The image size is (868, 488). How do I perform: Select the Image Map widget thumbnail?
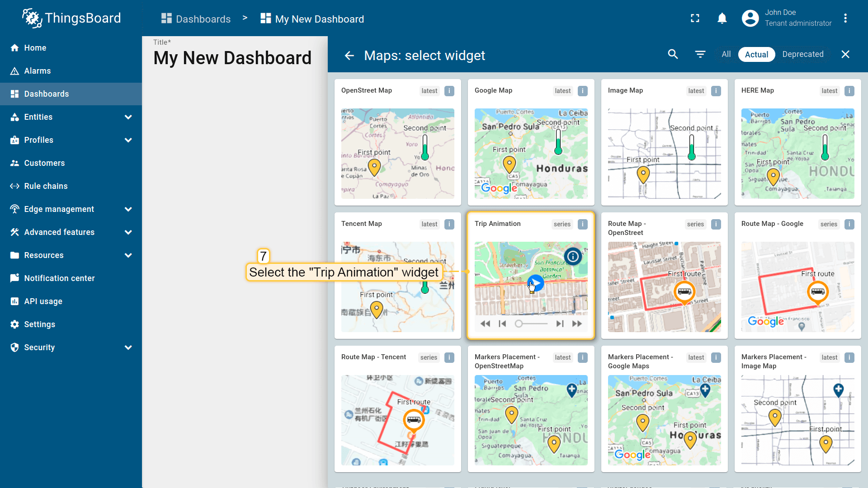[x=665, y=154]
